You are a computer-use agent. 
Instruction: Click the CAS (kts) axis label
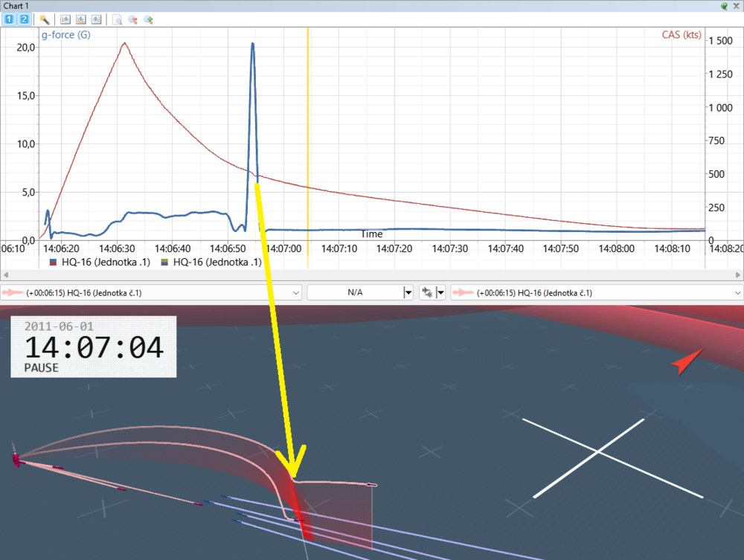[682, 35]
